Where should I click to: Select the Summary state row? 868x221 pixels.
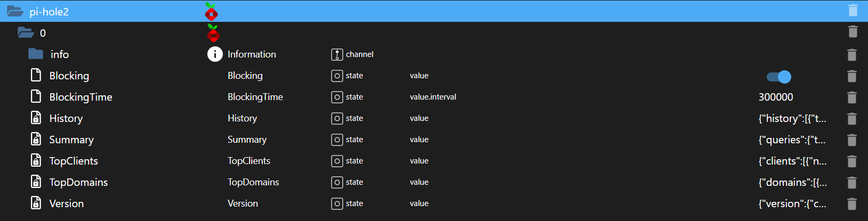point(71,140)
